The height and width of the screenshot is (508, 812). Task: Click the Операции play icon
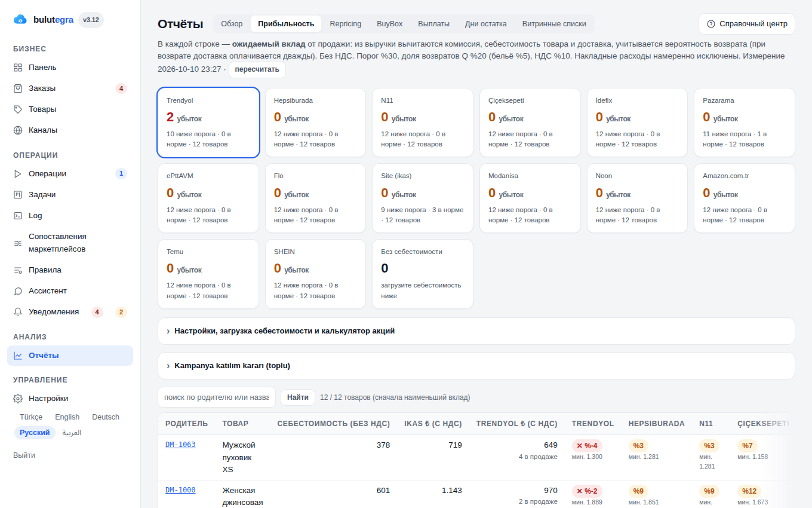coord(18,174)
